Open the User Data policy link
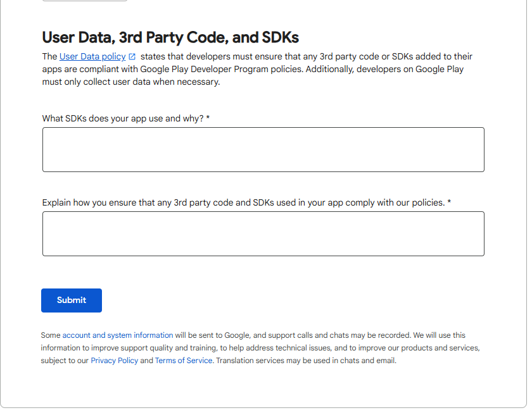532x415 pixels. click(92, 56)
